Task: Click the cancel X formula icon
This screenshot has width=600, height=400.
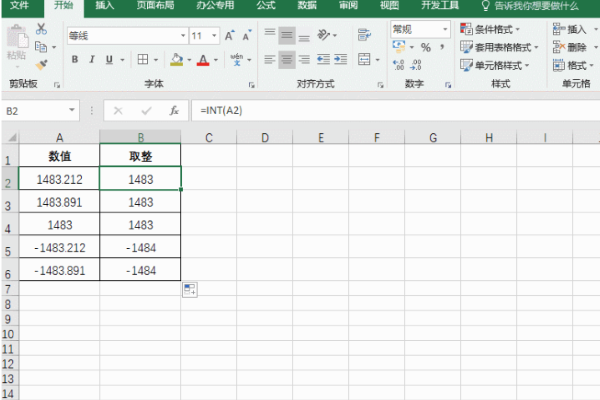Action: [x=118, y=111]
